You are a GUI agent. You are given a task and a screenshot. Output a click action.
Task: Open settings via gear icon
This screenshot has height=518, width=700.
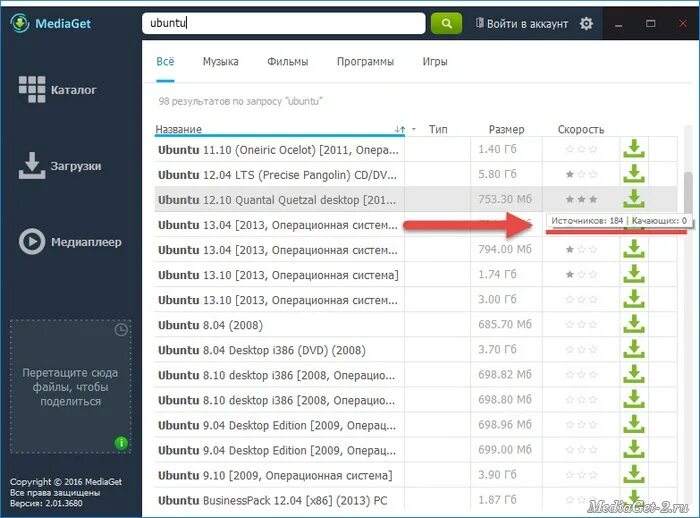tap(586, 23)
